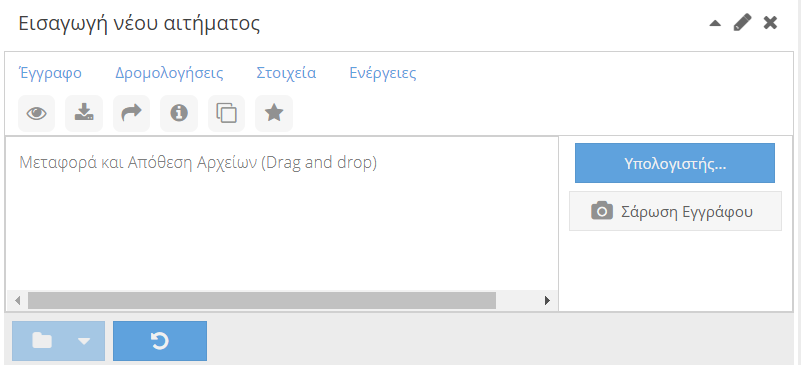
Task: Expand the folder button dropdown arrow
Action: (84, 341)
